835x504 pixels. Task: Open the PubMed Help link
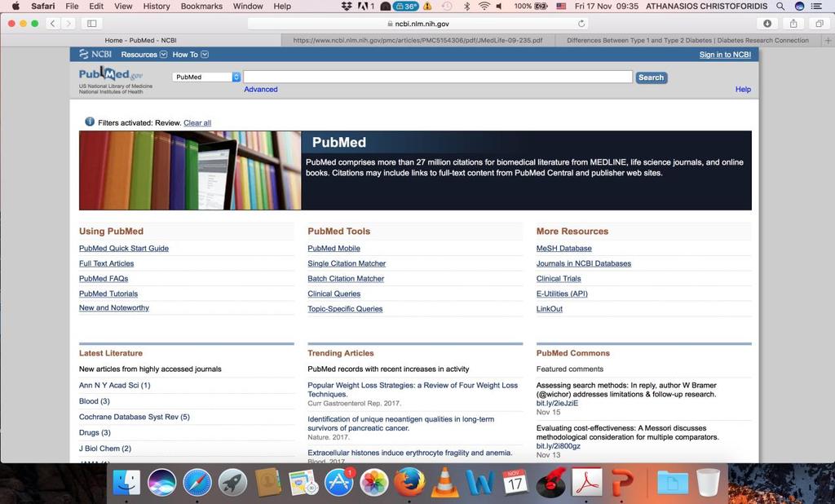click(743, 90)
